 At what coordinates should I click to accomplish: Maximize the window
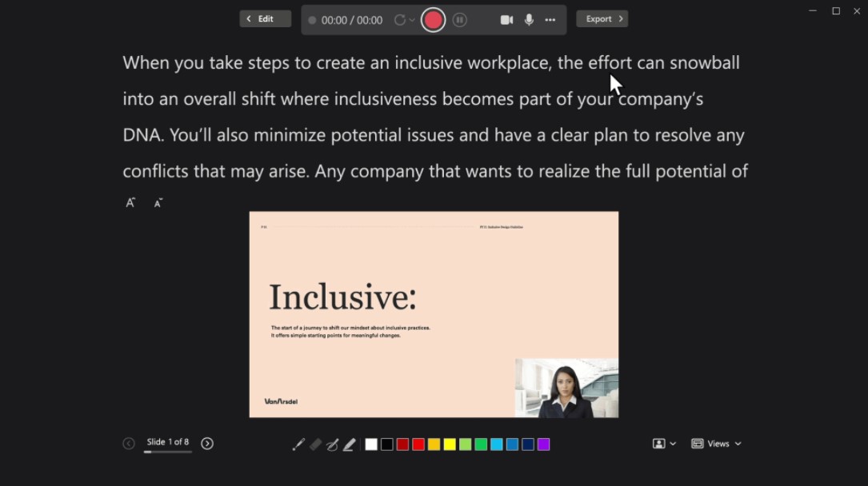click(x=836, y=10)
